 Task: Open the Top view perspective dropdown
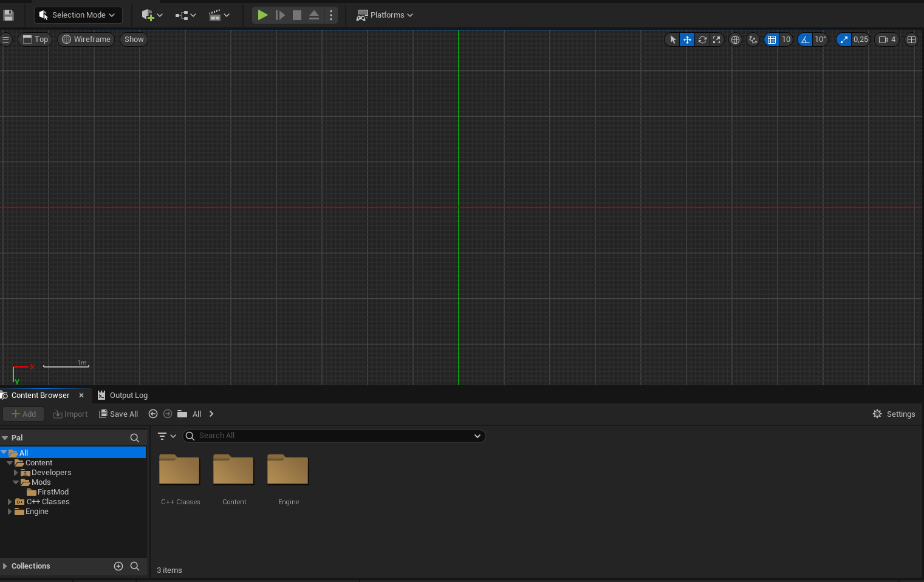click(35, 39)
